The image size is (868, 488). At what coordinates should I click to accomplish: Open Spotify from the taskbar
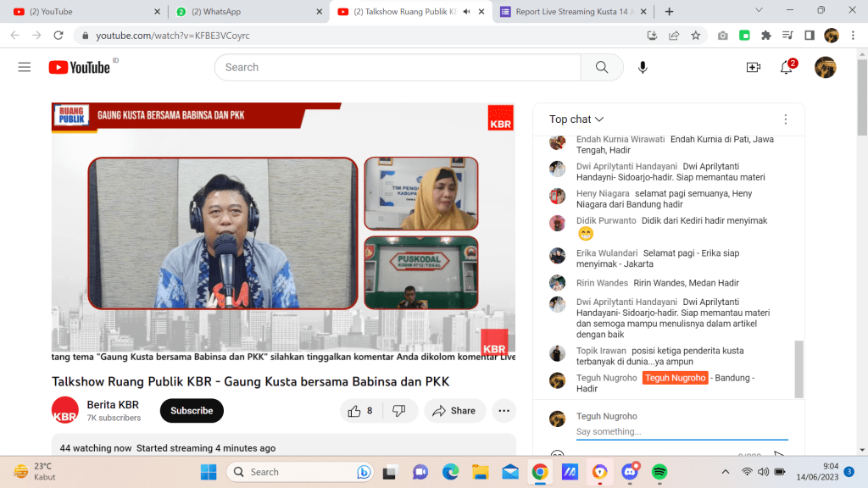(659, 472)
